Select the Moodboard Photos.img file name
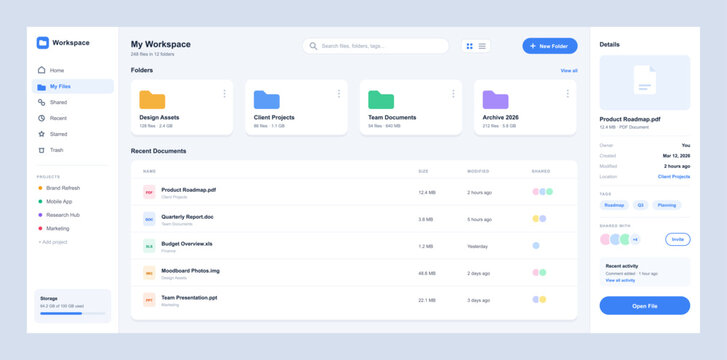 [x=191, y=270]
